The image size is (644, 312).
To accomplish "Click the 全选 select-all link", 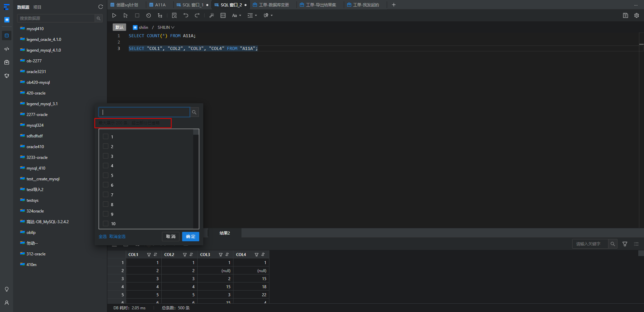I will tap(102, 237).
